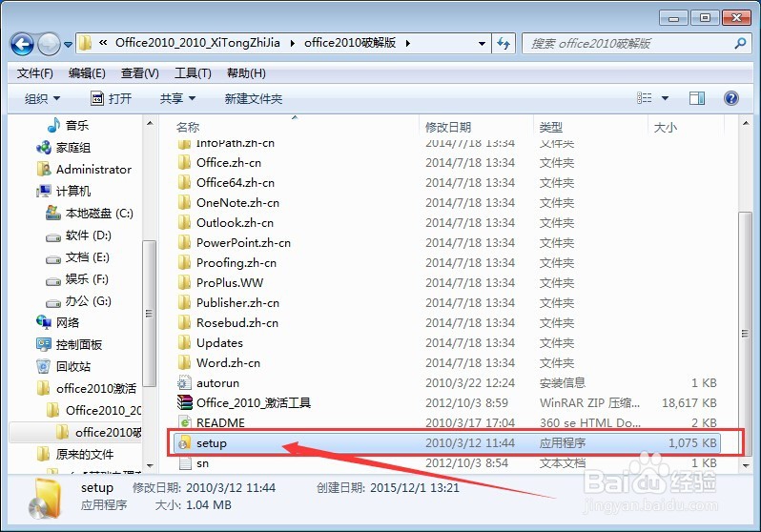Toggle the preview pane icon
Screen dimensions: 761x532
click(697, 98)
